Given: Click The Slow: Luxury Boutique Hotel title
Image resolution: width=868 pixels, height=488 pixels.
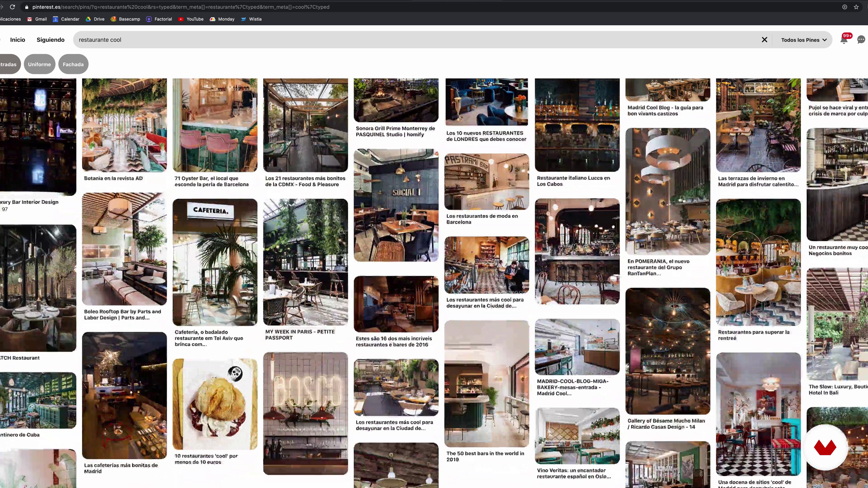Looking at the screenshot, I should click(x=838, y=390).
